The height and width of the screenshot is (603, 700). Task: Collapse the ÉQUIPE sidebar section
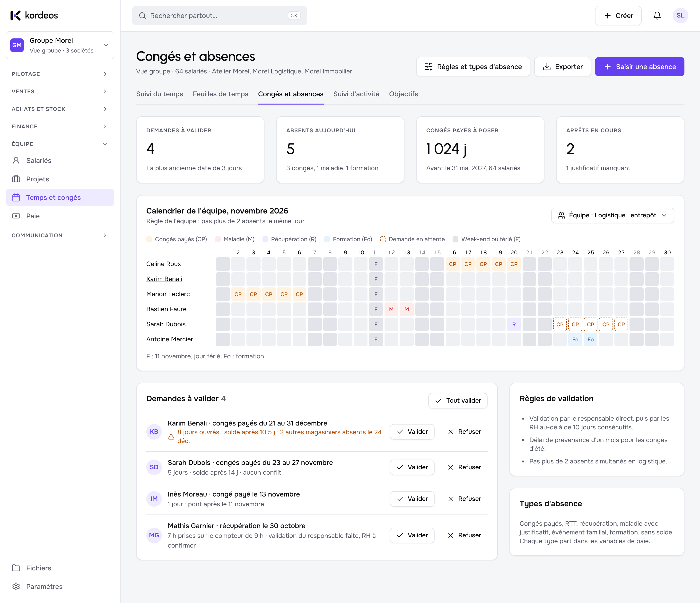(x=60, y=144)
